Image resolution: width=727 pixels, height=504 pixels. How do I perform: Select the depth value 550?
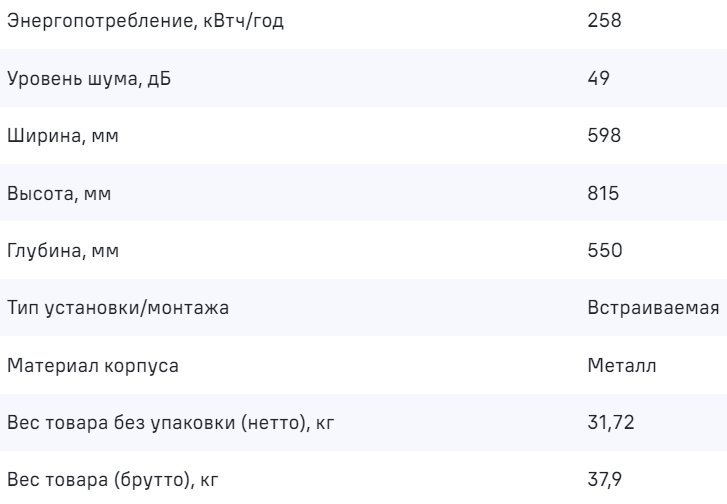[605, 250]
